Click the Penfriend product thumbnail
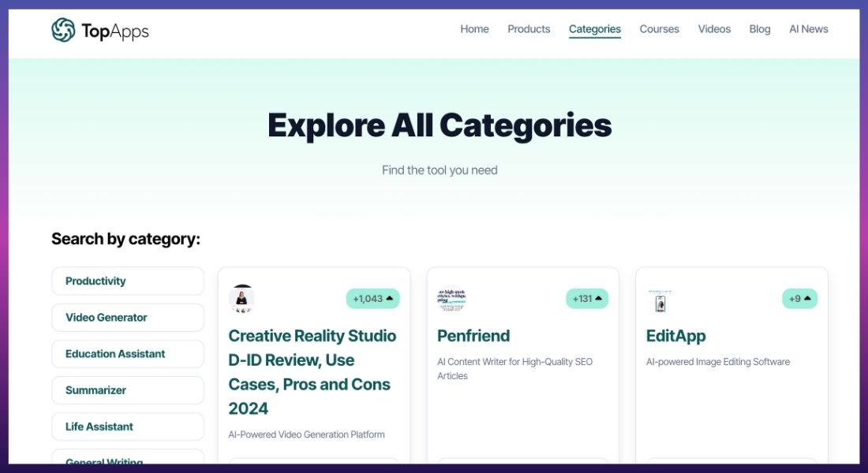 click(x=451, y=300)
